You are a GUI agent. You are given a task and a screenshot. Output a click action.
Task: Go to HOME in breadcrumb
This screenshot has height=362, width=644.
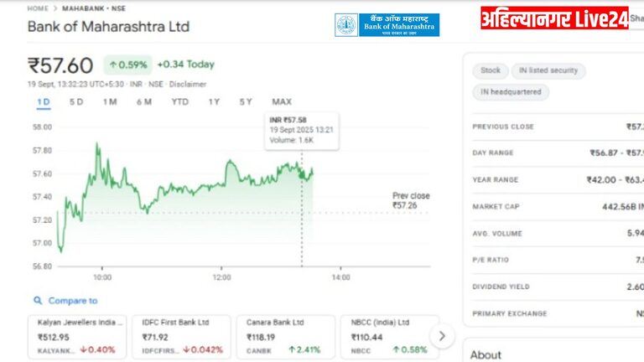coord(38,8)
